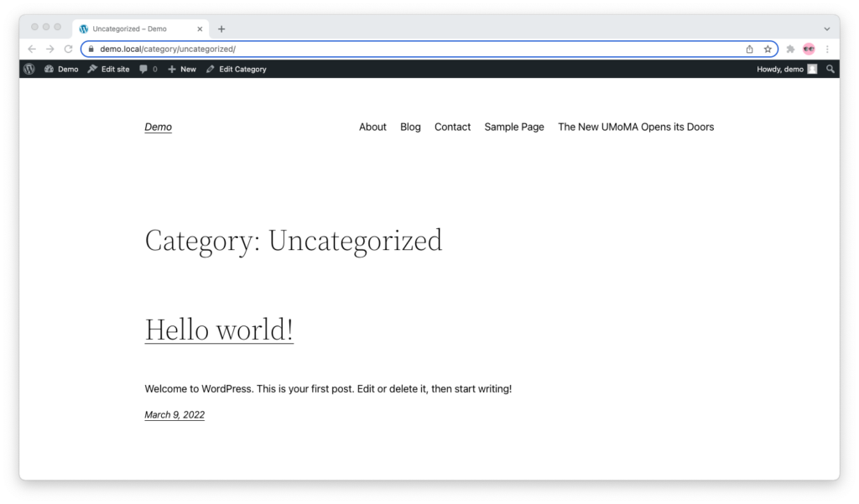859x504 pixels.
Task: Bookmark this page with the star icon
Action: [768, 49]
